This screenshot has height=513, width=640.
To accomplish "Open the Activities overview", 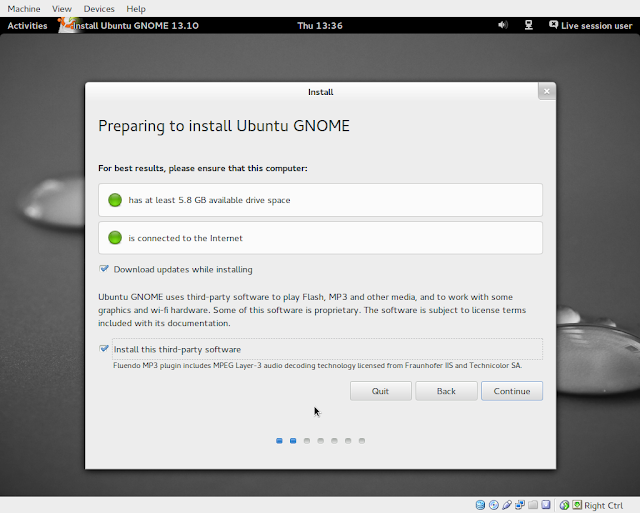I will (27, 25).
